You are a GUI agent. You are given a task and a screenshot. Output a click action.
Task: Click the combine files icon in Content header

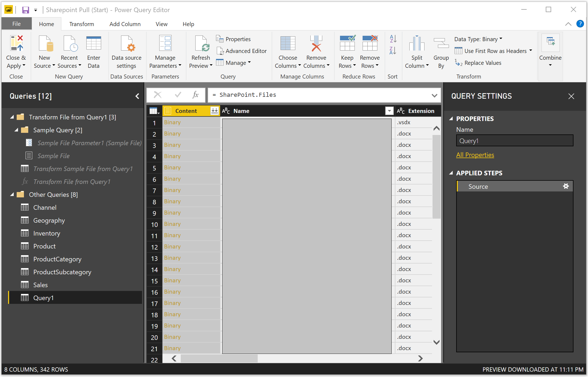click(214, 111)
